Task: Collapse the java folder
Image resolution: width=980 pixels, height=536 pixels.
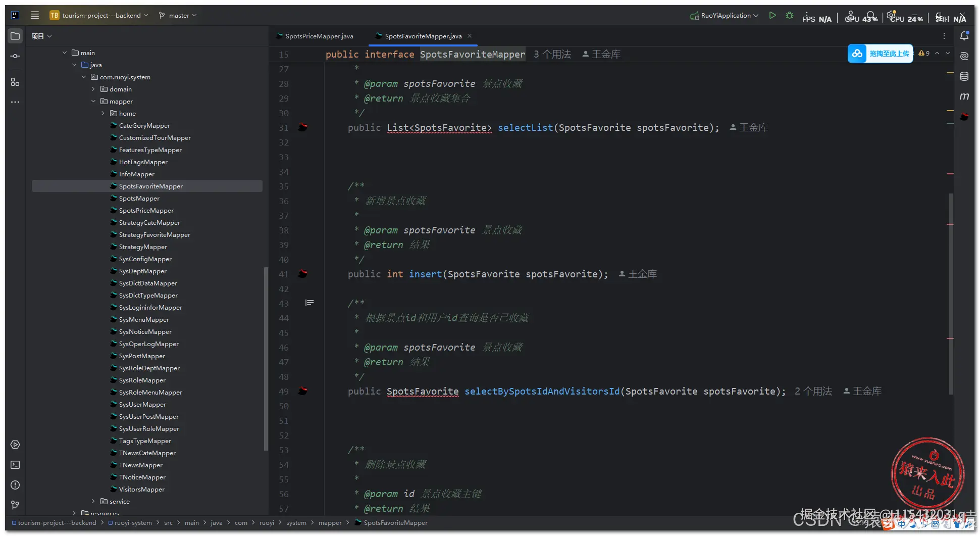Action: [x=74, y=65]
